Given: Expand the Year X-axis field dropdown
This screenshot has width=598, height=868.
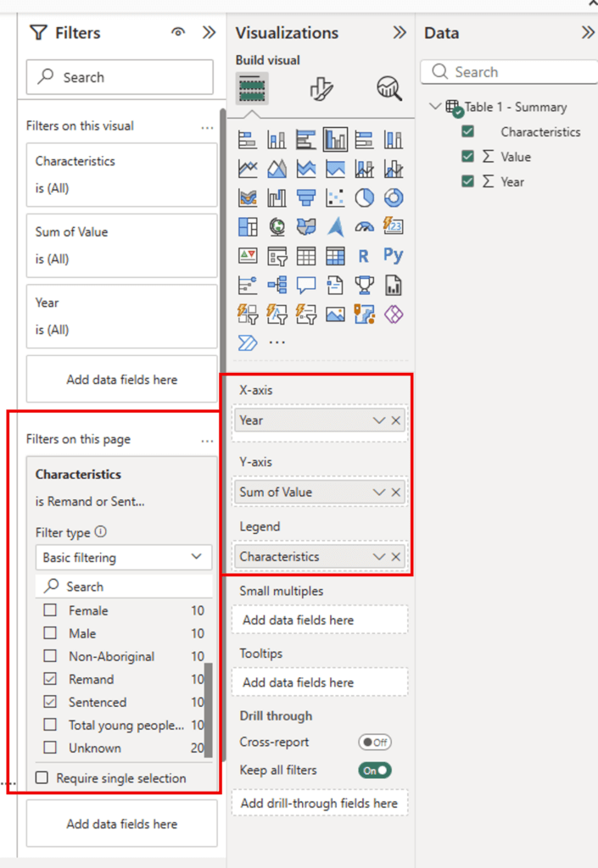Looking at the screenshot, I should pyautogui.click(x=379, y=420).
